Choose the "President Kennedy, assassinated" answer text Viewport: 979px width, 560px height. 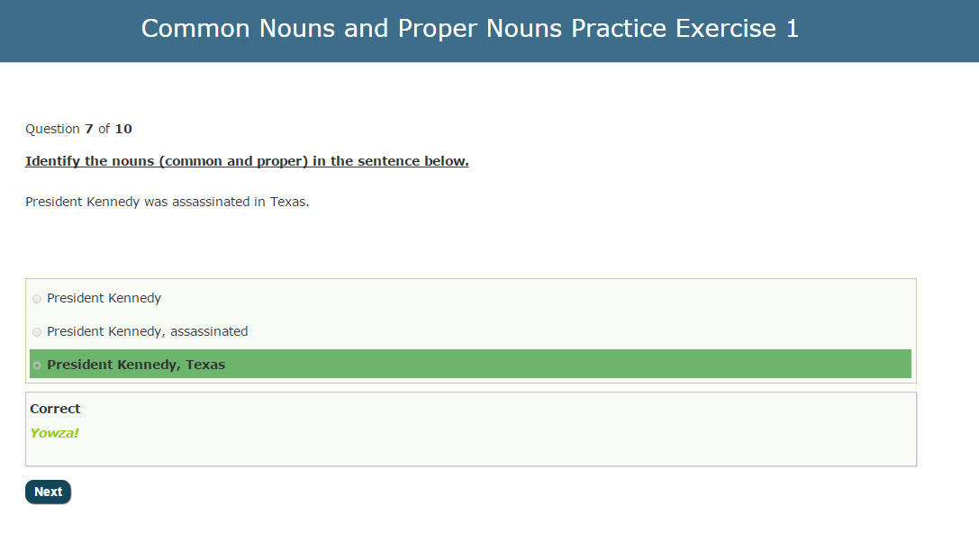click(147, 331)
